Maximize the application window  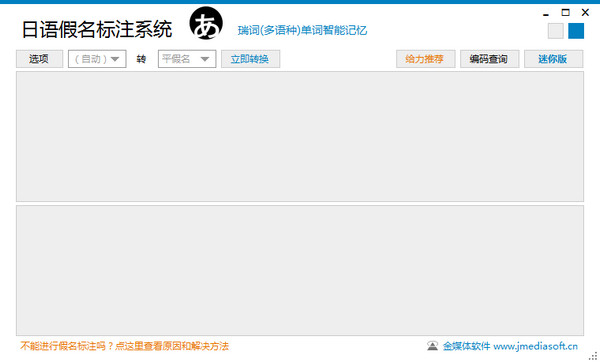[565, 13]
